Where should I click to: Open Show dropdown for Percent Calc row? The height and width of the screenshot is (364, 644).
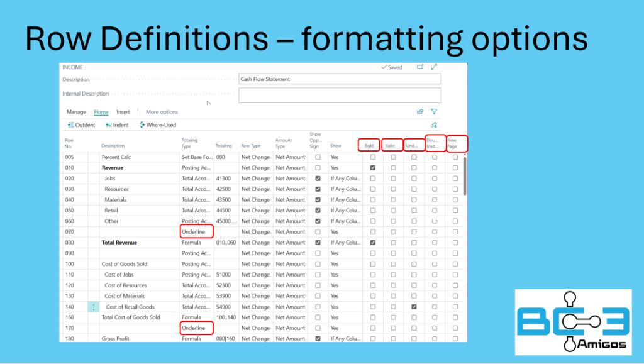345,157
